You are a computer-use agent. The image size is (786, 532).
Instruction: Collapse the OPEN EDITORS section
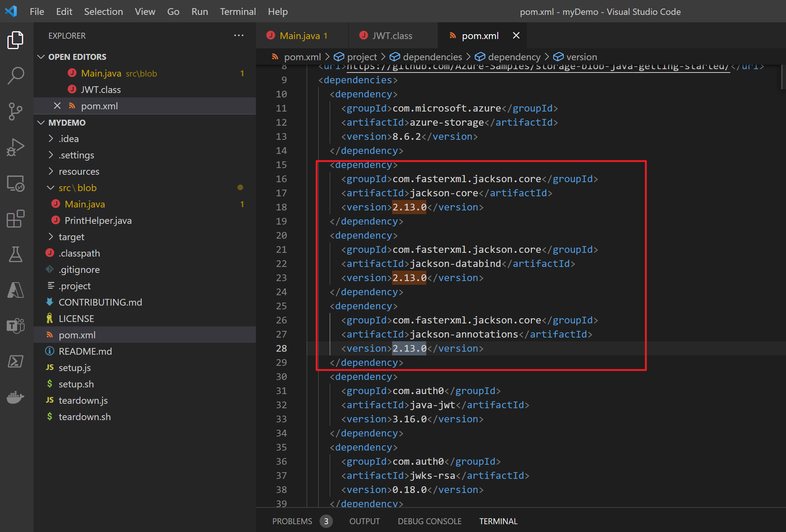pyautogui.click(x=41, y=57)
